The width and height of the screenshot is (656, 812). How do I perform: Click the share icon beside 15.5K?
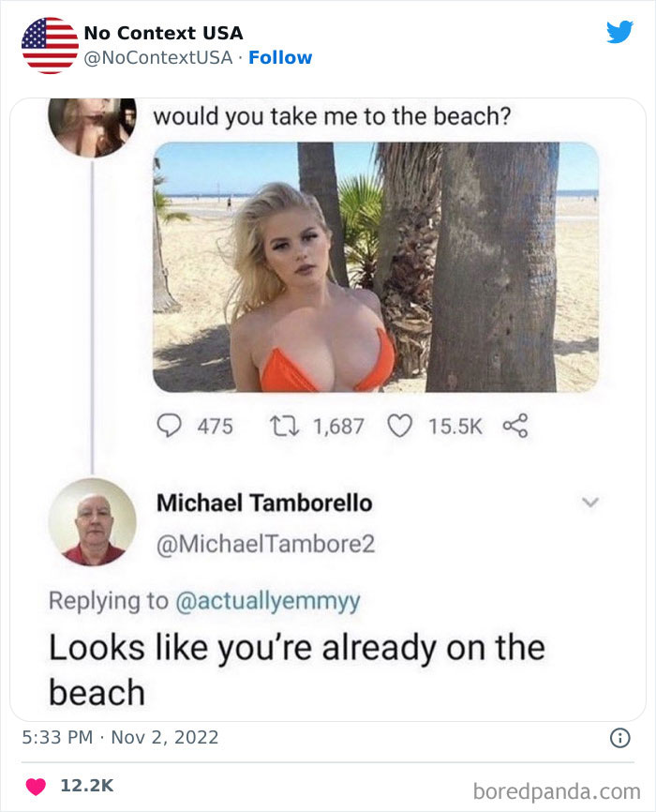click(515, 427)
